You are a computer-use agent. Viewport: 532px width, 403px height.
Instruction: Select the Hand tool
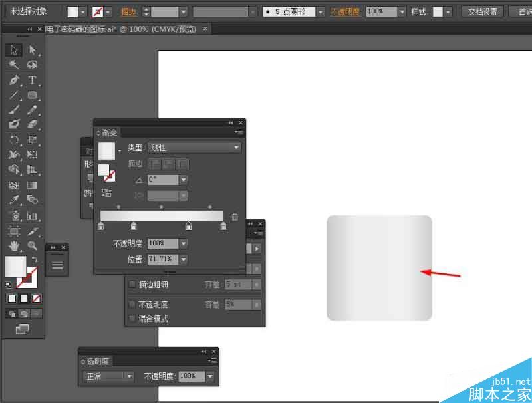(14, 246)
